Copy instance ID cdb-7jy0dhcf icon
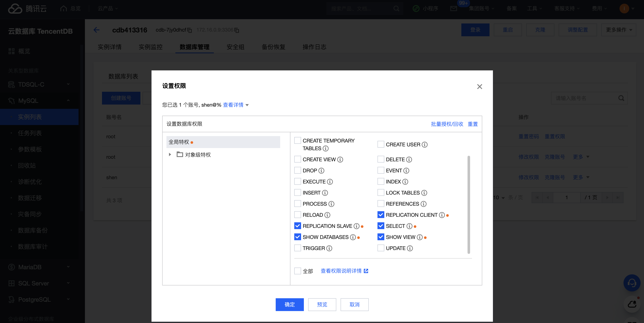The width and height of the screenshot is (644, 323). [x=190, y=30]
